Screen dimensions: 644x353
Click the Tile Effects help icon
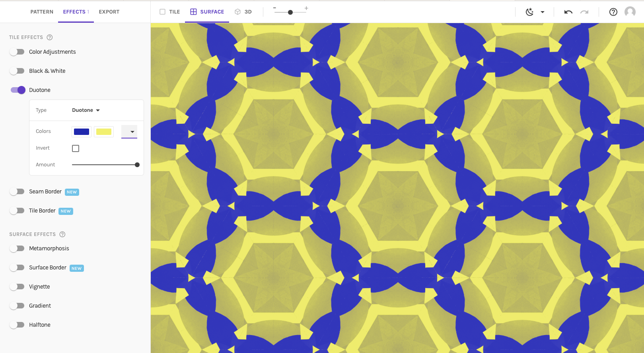coord(50,37)
